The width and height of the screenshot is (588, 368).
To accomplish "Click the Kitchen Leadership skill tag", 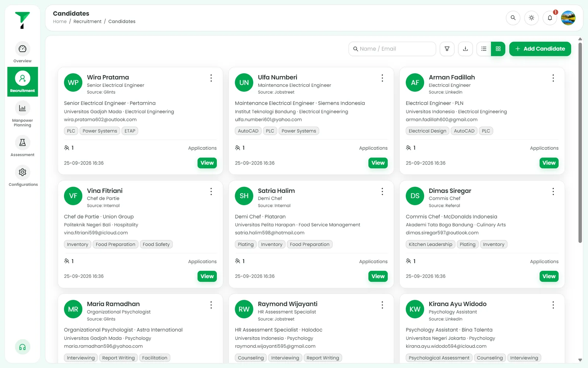I will click(430, 244).
